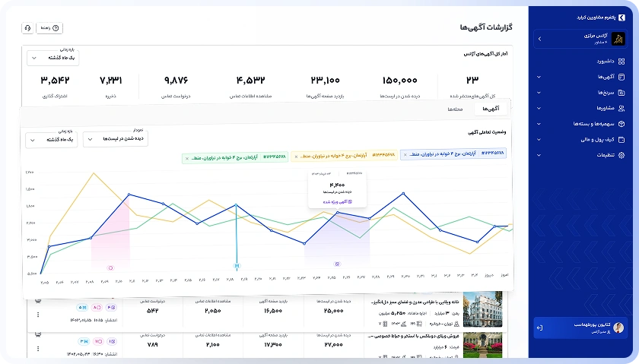The width and height of the screenshot is (639, 364).
Task: Click the راهنما help button
Action: pos(52,28)
